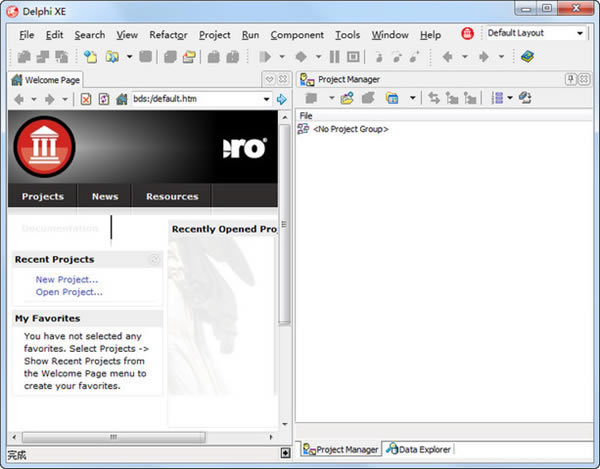The height and width of the screenshot is (469, 600).
Task: Open the Tools menu
Action: (347, 35)
